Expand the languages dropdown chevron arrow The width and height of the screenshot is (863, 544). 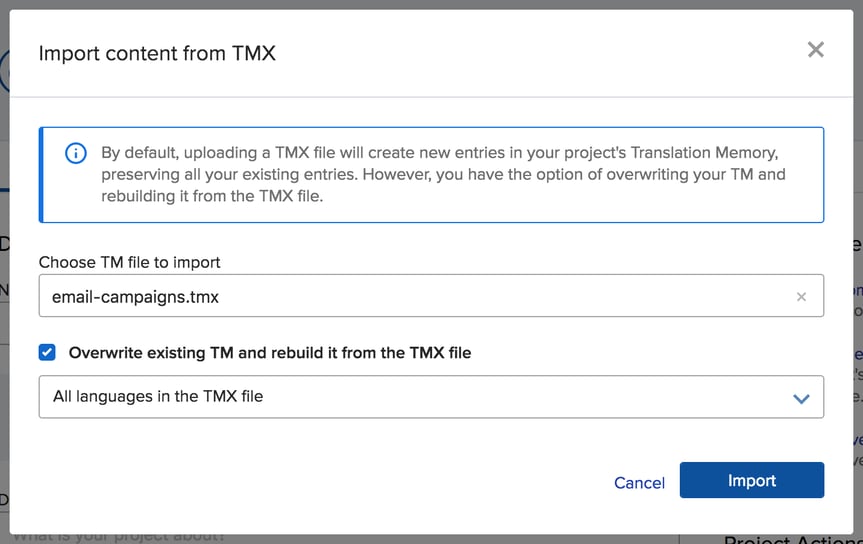click(x=800, y=398)
